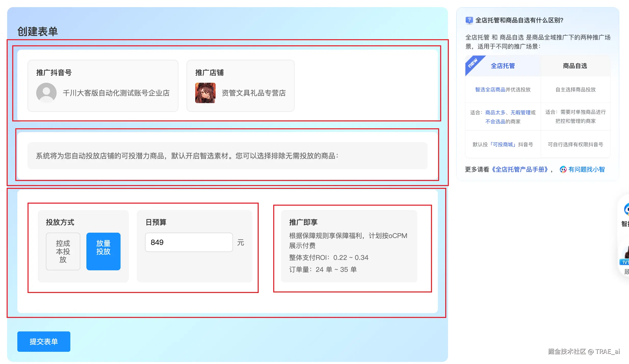Click the 「可投商城」 blue link text
Viewport: 629px width, 364px height.
point(503,145)
